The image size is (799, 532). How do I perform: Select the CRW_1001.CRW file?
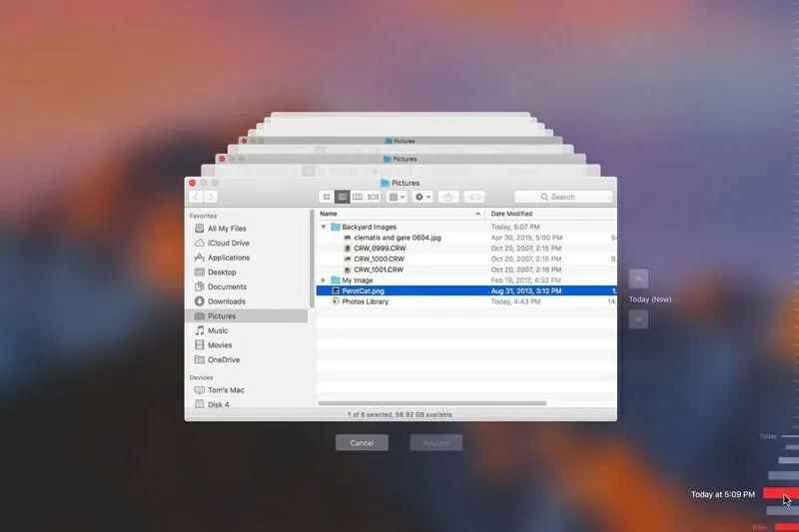point(466,269)
